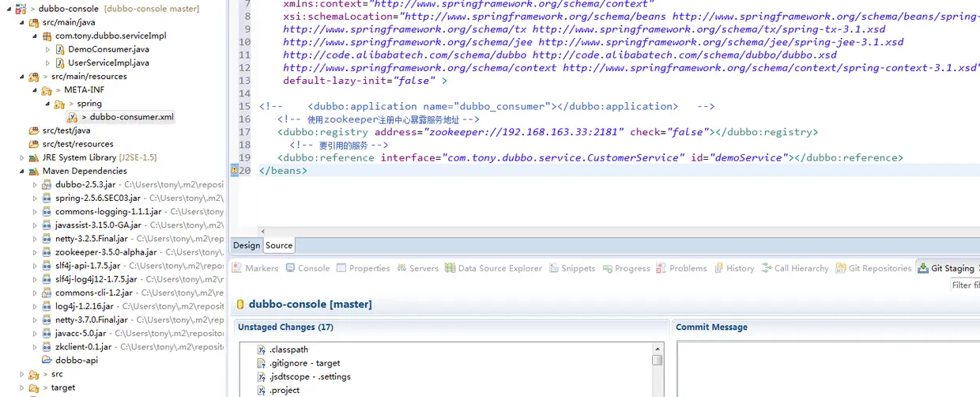This screenshot has height=397, width=980.
Task: Expand the log4j-1.2.16.jar node
Action: coord(35,306)
